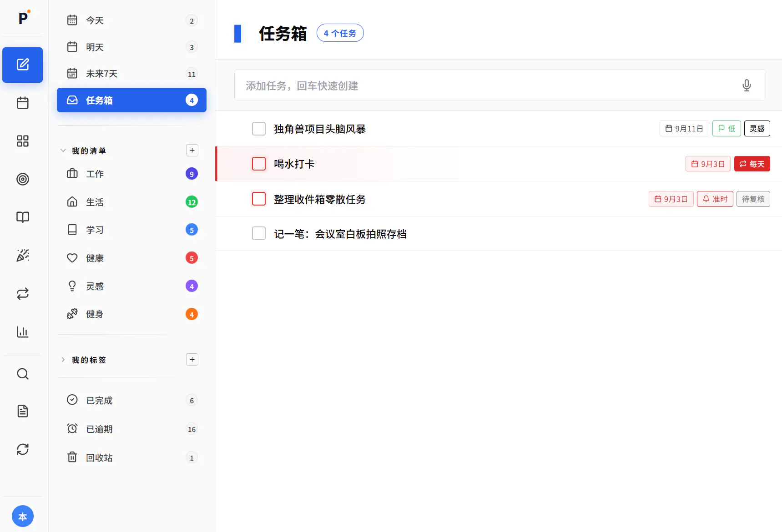Click the 每天 repeat tag
This screenshot has width=782, height=532.
point(752,164)
